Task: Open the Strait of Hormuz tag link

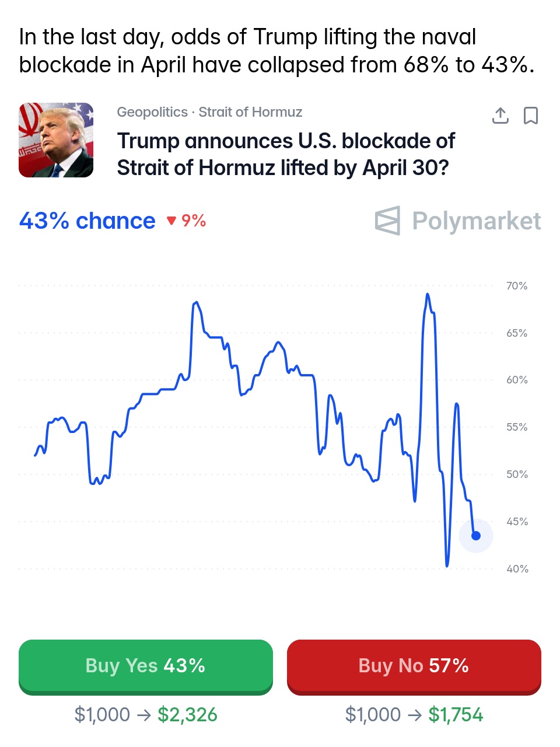Action: [250, 112]
